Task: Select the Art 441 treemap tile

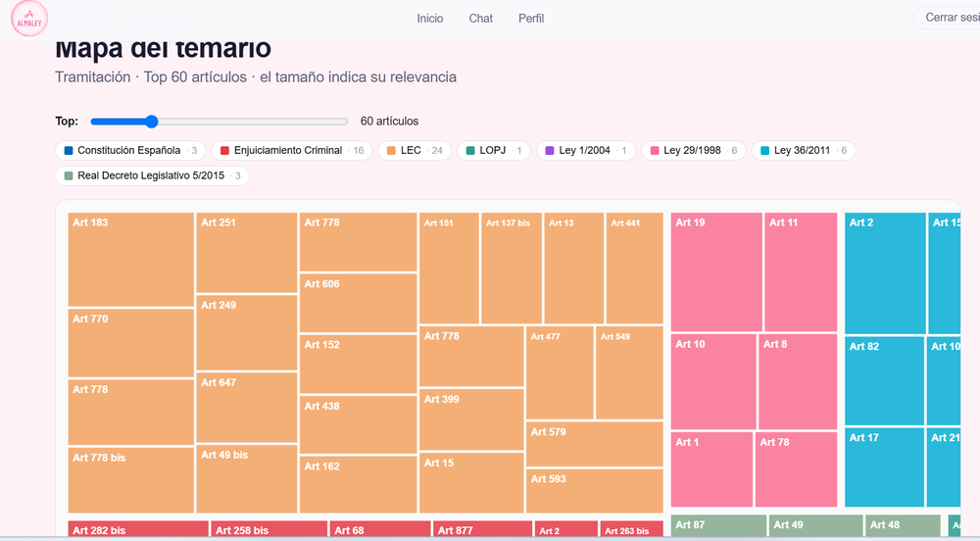Action: (634, 268)
